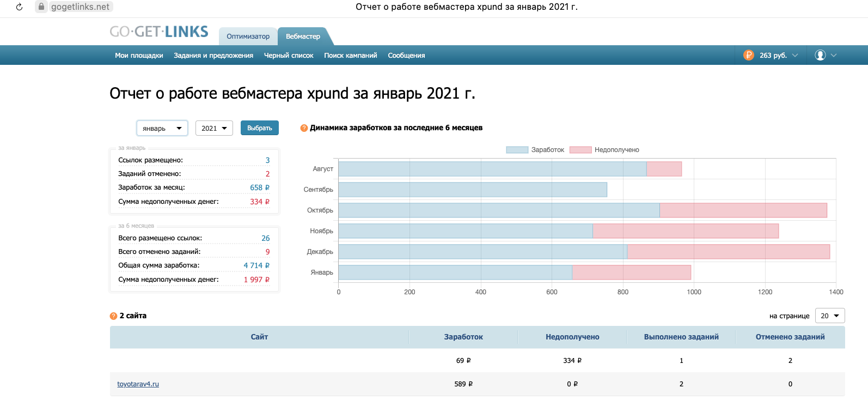The width and height of the screenshot is (868, 412).
Task: Click the six-month shortfall value 1 997 ₽
Action: [256, 280]
